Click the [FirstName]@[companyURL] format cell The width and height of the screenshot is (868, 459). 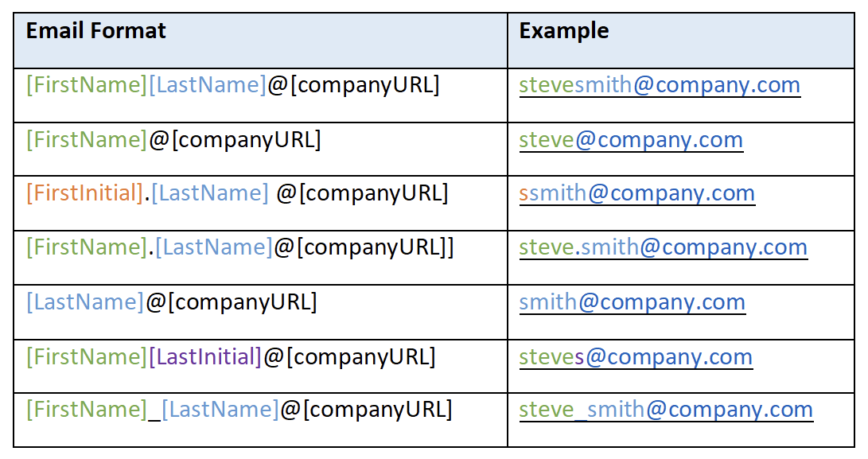pyautogui.click(x=260, y=150)
